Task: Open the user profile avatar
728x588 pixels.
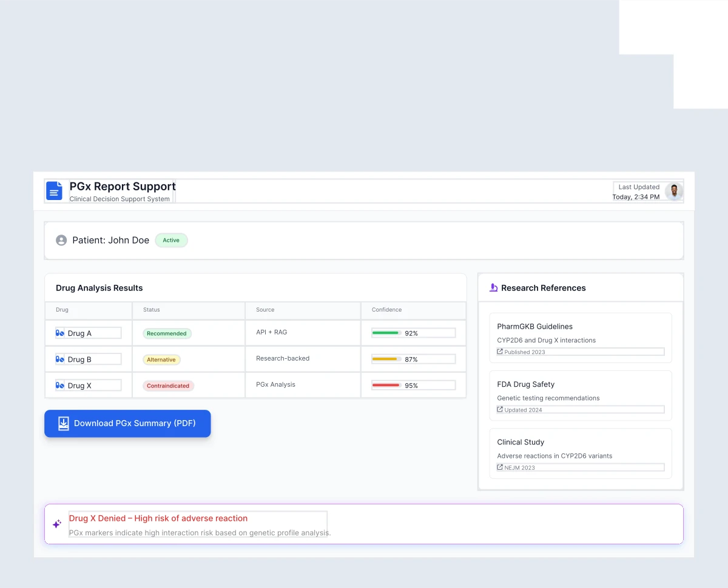Action: (x=673, y=192)
